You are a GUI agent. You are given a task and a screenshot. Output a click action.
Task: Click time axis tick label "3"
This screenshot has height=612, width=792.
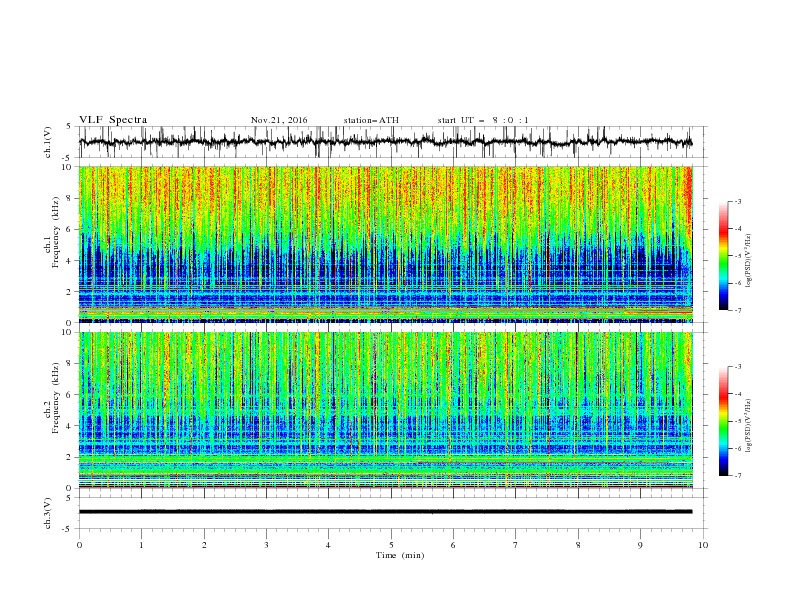[x=266, y=545]
